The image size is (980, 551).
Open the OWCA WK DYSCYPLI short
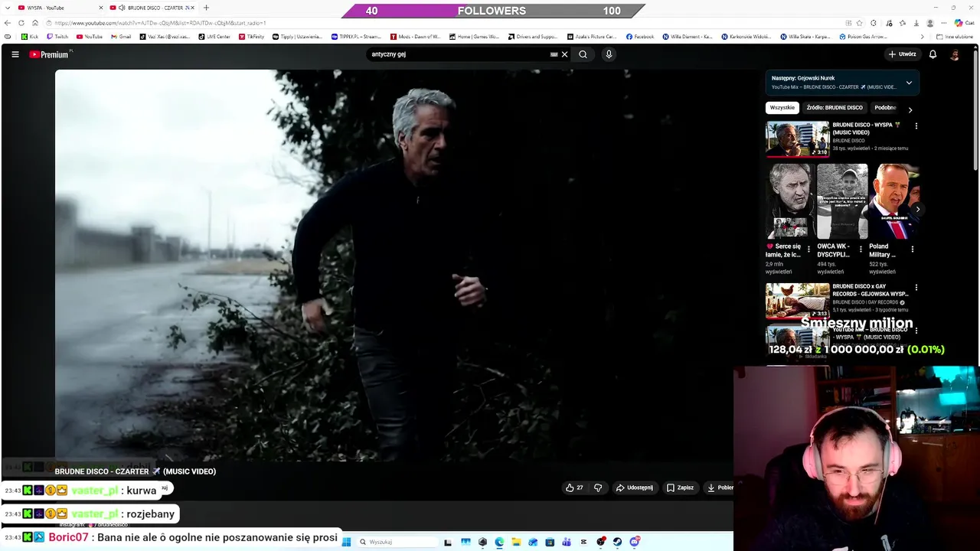tap(841, 201)
